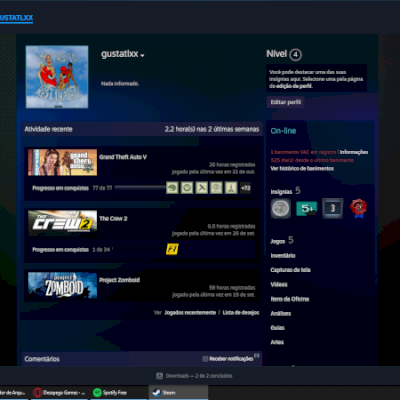Open GTA V Progresso em conquistas link
This screenshot has width=400, height=400.
pos(60,188)
